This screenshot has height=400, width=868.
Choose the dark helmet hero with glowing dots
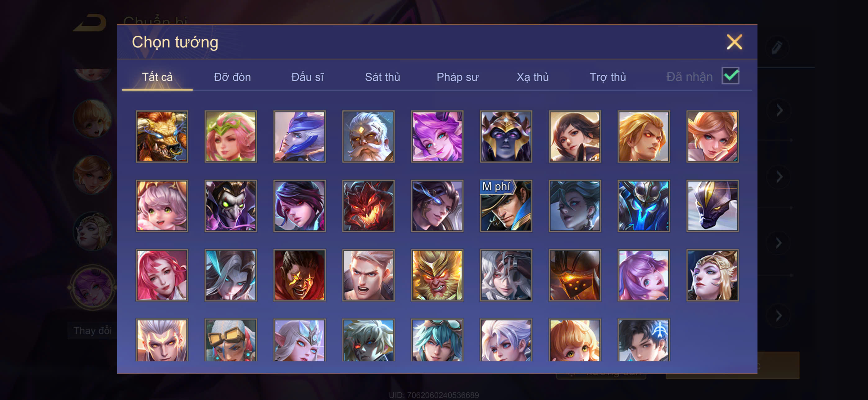(575, 275)
